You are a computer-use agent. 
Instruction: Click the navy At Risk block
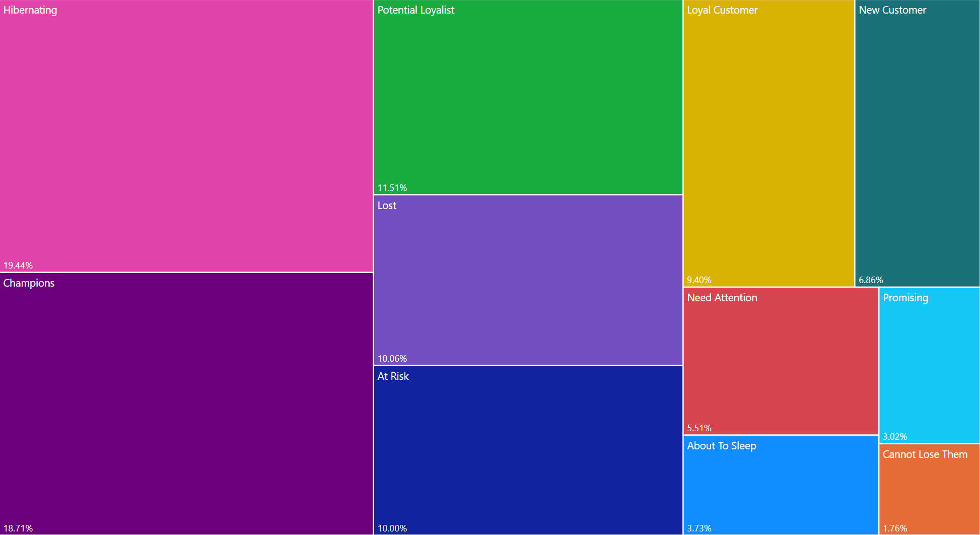528,450
